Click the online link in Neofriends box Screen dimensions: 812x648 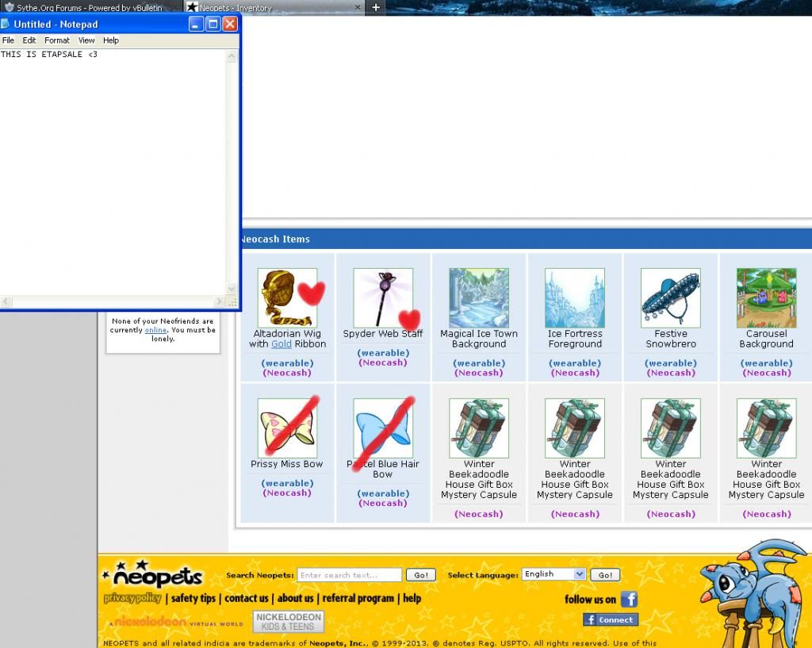click(155, 330)
